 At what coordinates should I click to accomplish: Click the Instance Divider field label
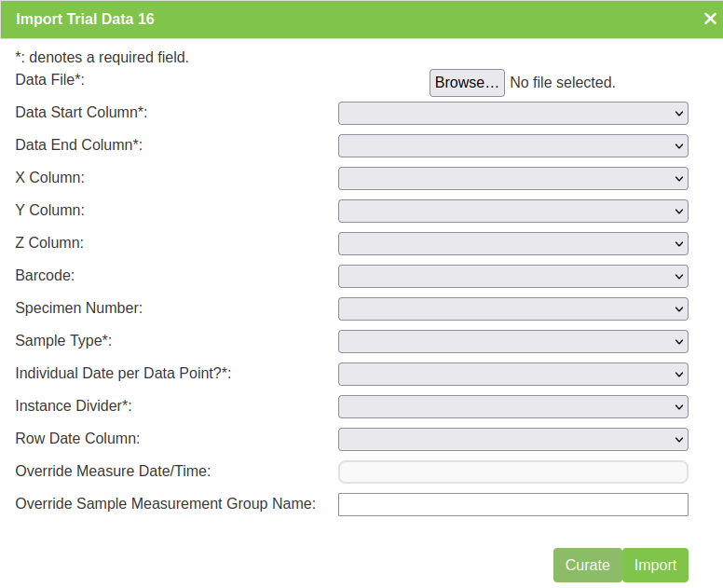pos(74,406)
